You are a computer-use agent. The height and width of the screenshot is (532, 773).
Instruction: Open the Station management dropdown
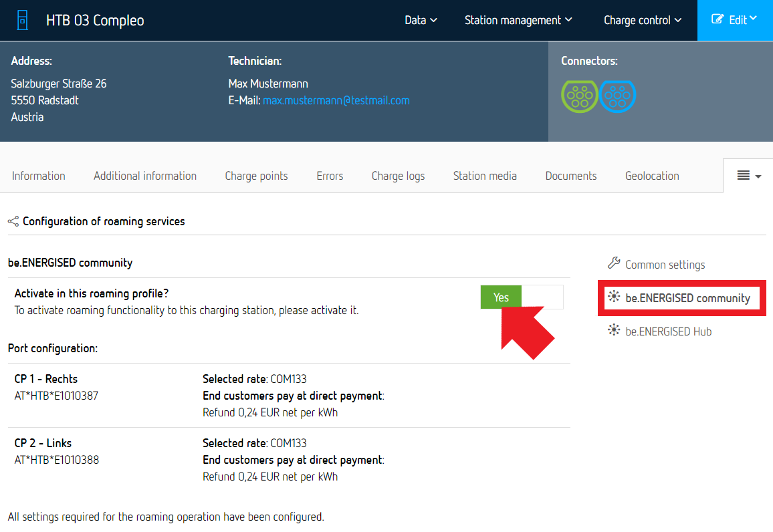(x=518, y=20)
